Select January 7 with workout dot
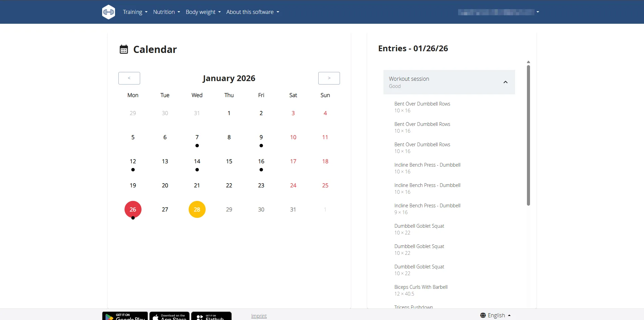This screenshot has height=320, width=644. pos(197,137)
